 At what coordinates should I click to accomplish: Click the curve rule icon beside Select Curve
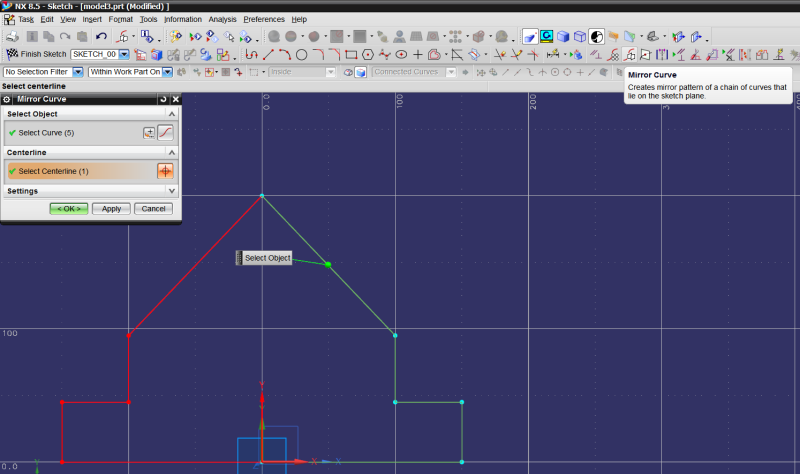[x=165, y=133]
